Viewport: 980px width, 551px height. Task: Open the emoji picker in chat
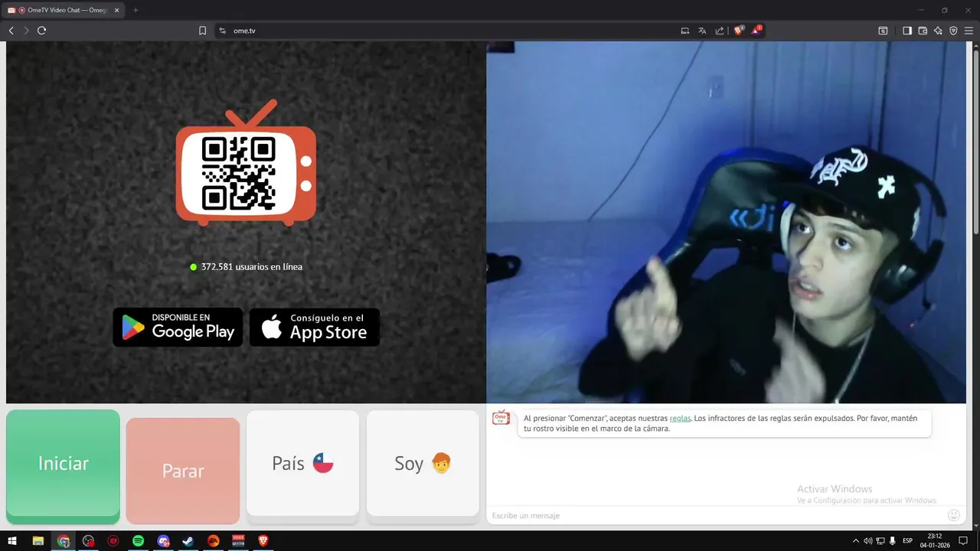click(954, 515)
